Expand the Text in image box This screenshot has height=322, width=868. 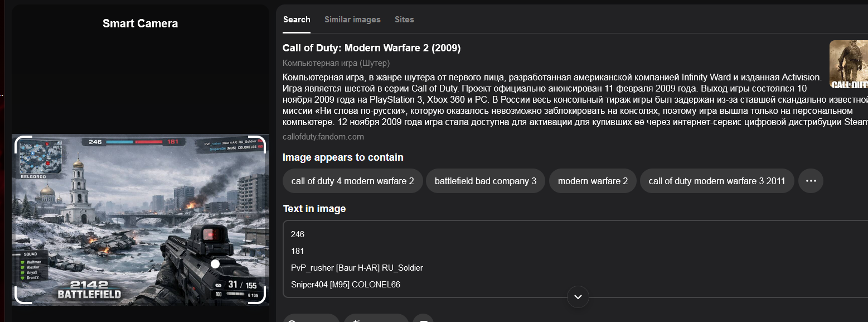[578, 296]
